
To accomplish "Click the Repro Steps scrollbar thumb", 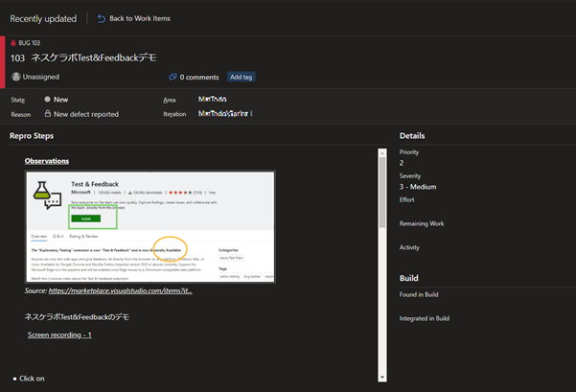I will (x=382, y=193).
